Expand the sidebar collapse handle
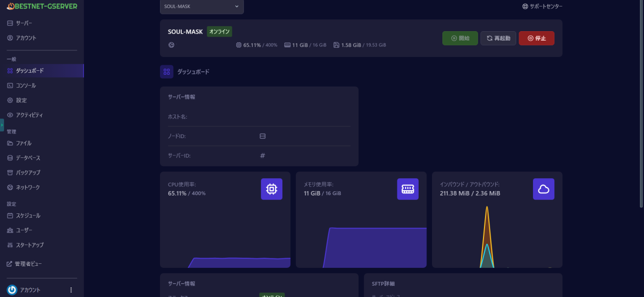 pos(1,125)
